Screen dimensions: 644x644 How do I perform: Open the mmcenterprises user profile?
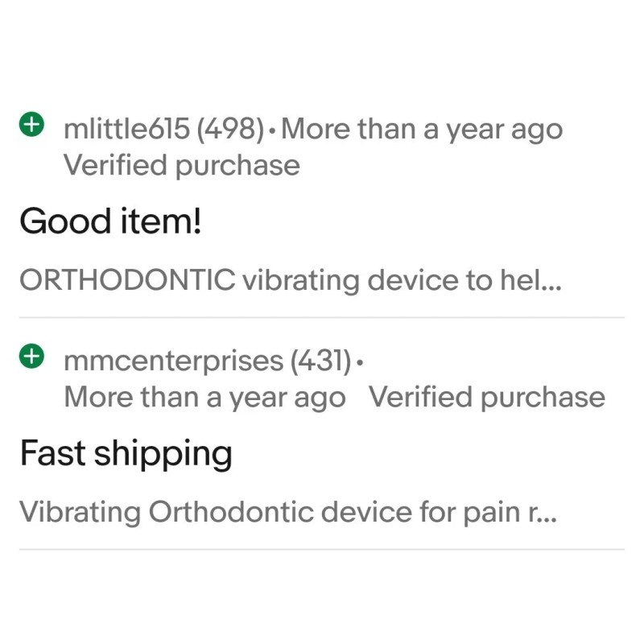(173, 361)
